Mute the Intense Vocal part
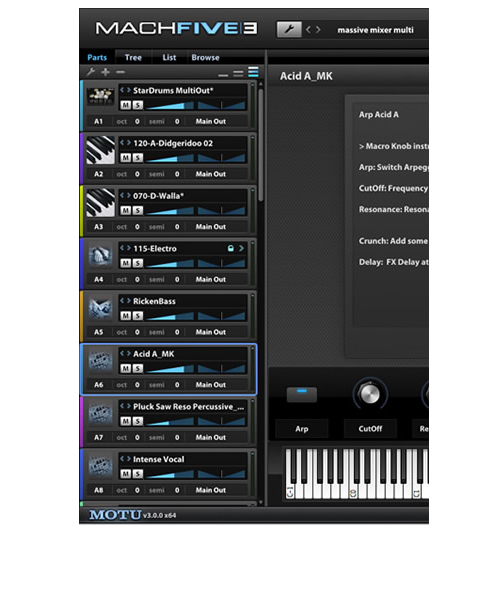The image size is (500, 600). [x=125, y=474]
